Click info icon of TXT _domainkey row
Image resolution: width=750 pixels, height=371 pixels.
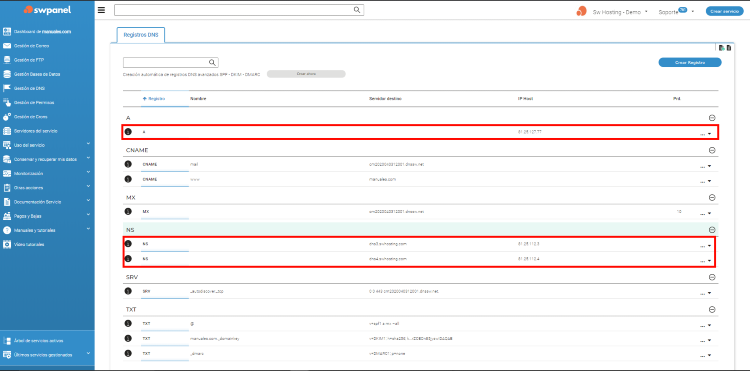click(128, 338)
